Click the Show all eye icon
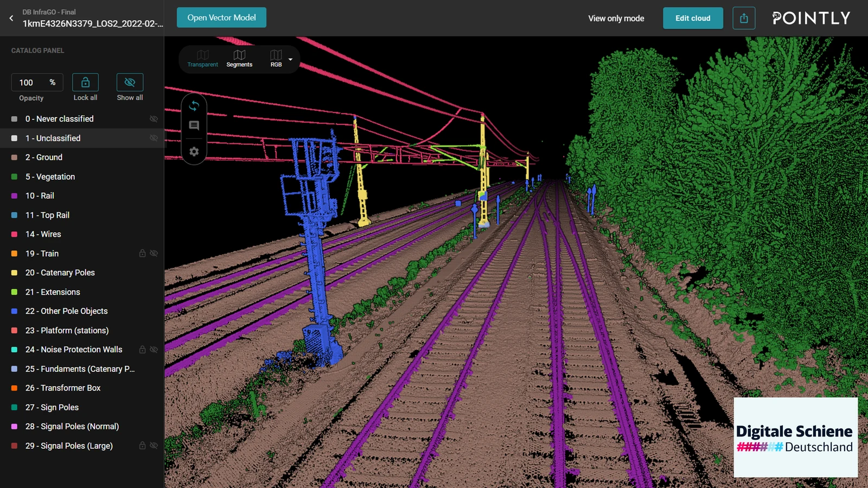This screenshot has width=868, height=488. (130, 82)
